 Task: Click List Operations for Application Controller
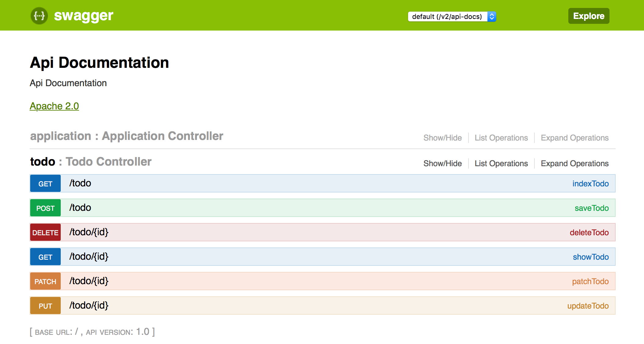[x=501, y=138]
